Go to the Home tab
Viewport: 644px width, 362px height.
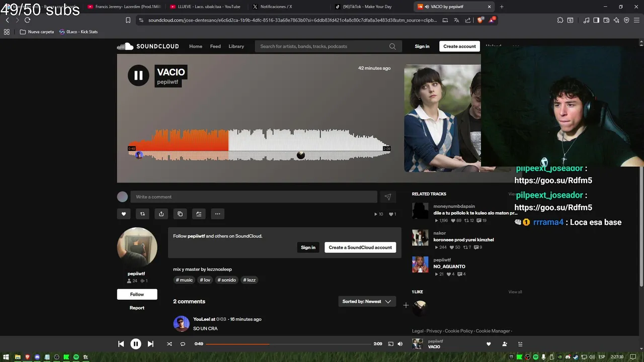tap(196, 46)
